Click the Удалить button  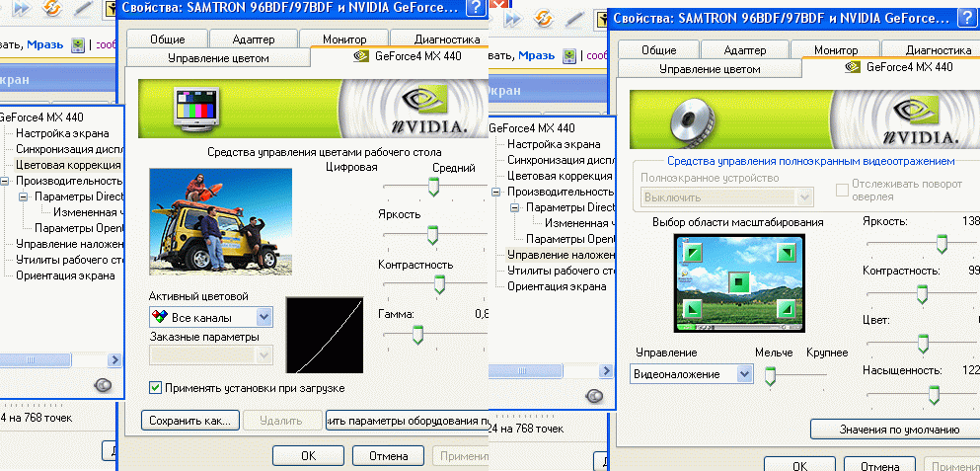(x=280, y=421)
